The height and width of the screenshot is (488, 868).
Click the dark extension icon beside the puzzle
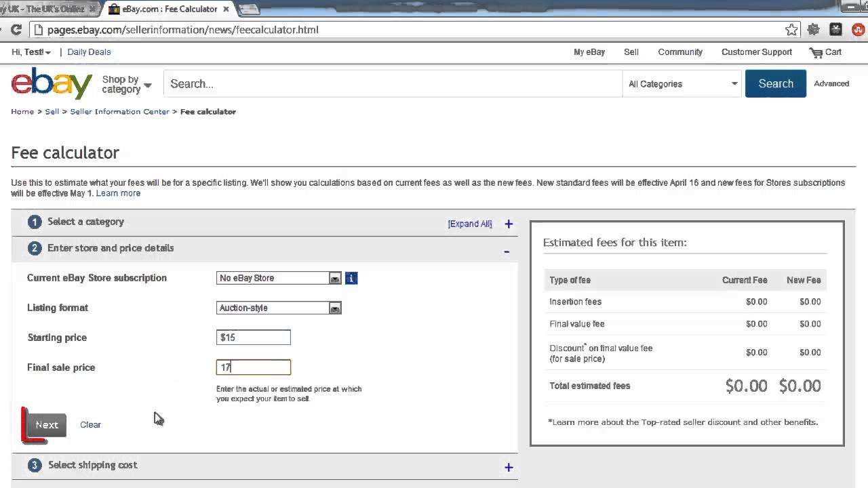835,30
